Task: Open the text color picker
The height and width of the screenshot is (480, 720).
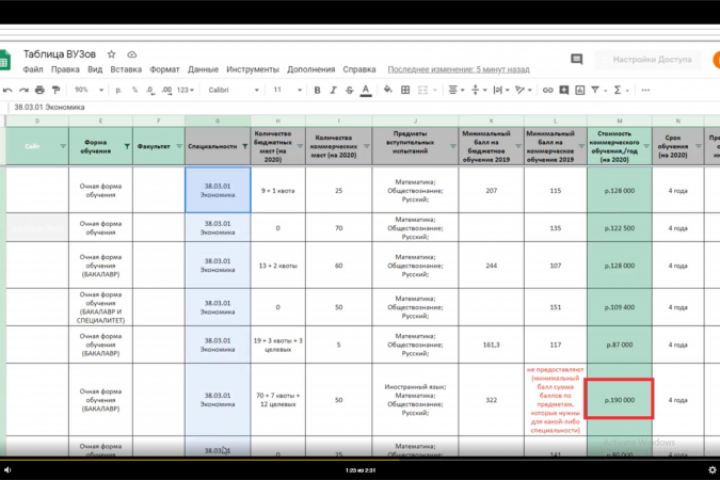Action: tap(366, 90)
